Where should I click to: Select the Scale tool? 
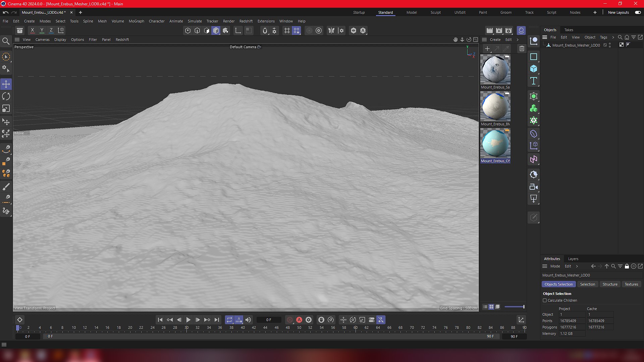point(6,109)
